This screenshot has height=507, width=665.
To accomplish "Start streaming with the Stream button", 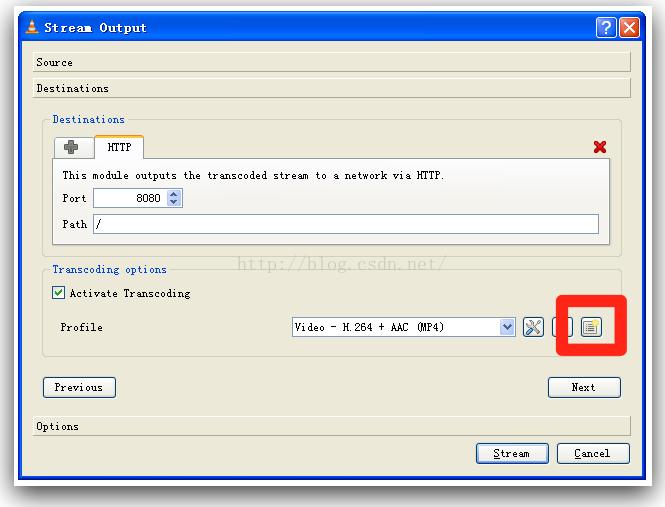I will 512,454.
